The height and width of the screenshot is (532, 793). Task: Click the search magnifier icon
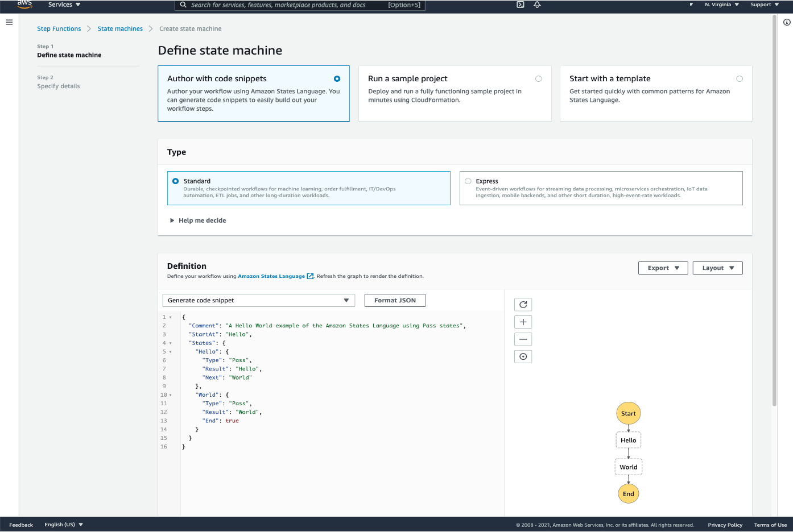tap(183, 5)
